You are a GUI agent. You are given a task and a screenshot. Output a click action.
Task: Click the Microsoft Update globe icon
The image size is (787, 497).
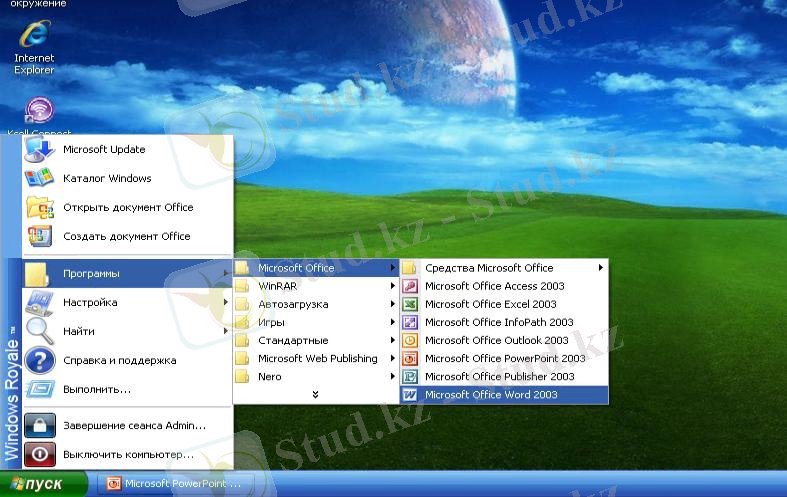[39, 149]
